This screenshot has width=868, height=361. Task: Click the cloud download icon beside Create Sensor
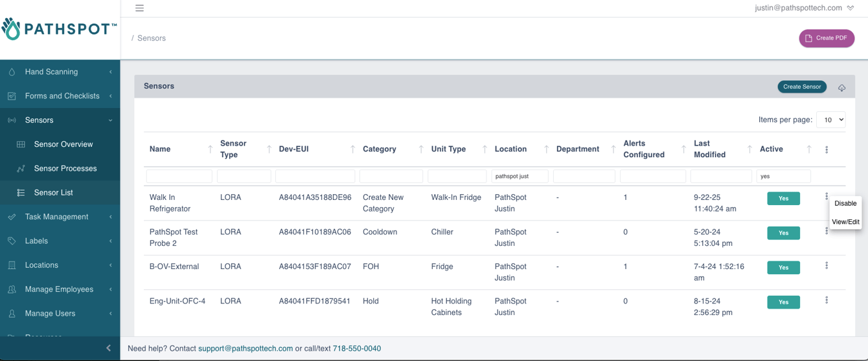[x=841, y=87]
